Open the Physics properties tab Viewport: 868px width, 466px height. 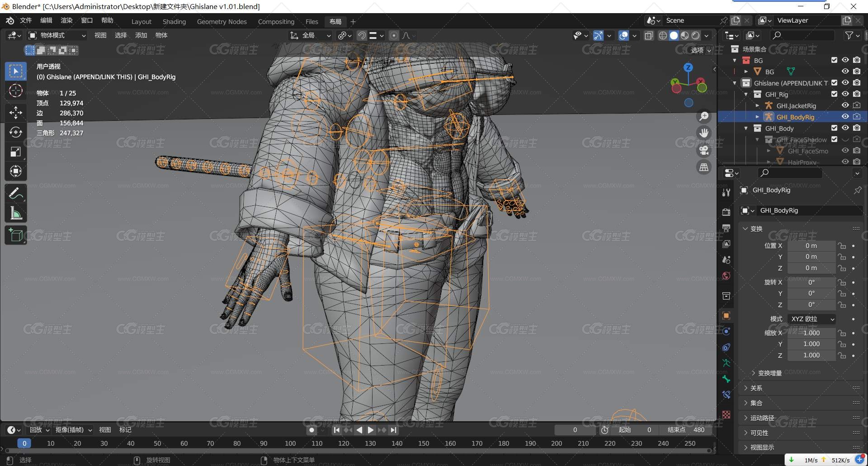tap(726, 331)
